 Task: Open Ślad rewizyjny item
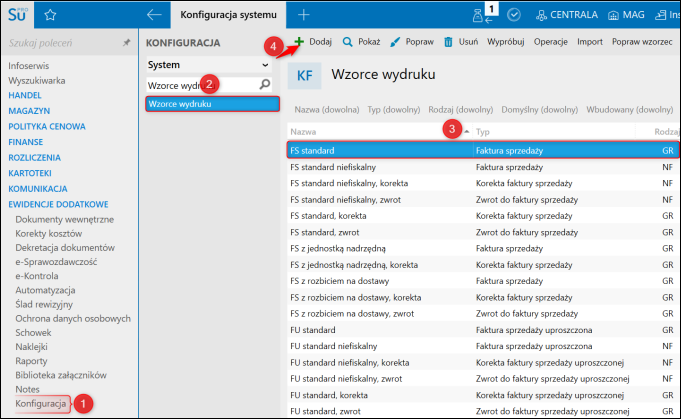point(44,304)
